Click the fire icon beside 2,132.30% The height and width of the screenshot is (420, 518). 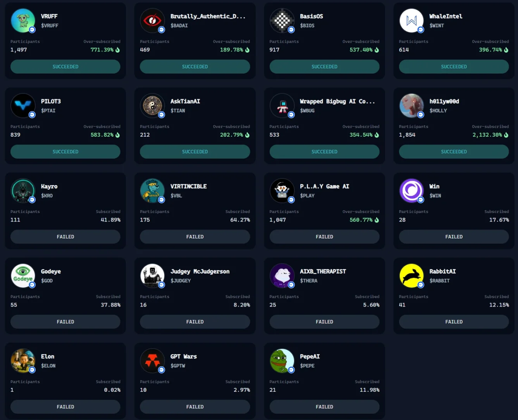pos(506,135)
